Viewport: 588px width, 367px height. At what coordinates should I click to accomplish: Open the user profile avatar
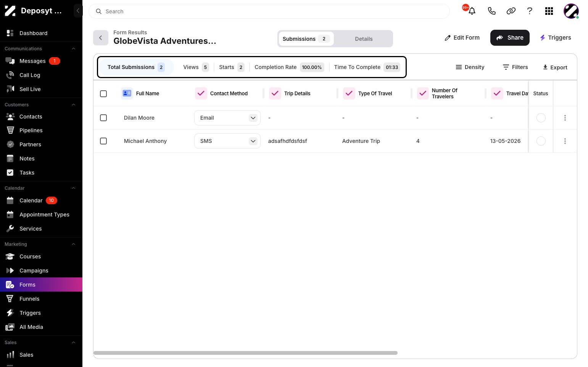tap(571, 11)
